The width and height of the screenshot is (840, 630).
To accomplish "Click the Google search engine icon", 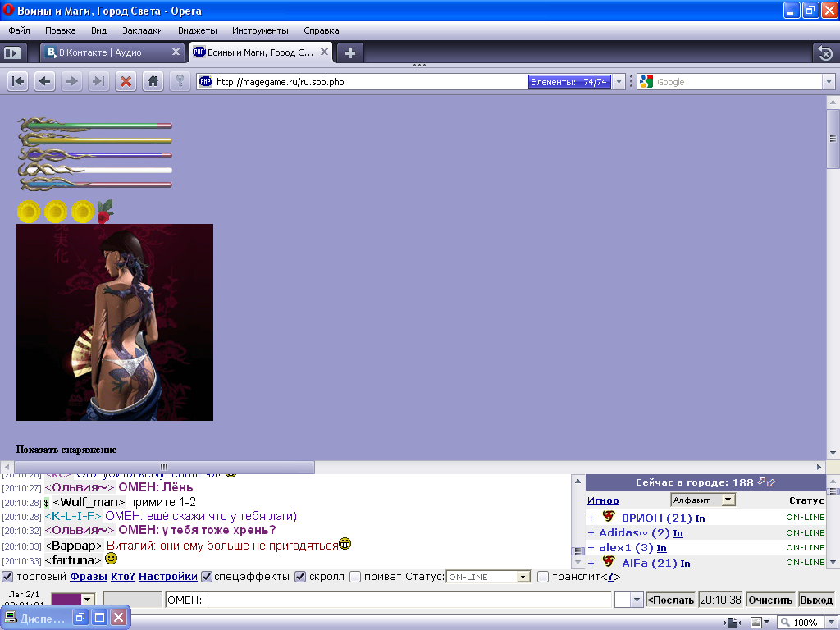I will click(x=646, y=81).
